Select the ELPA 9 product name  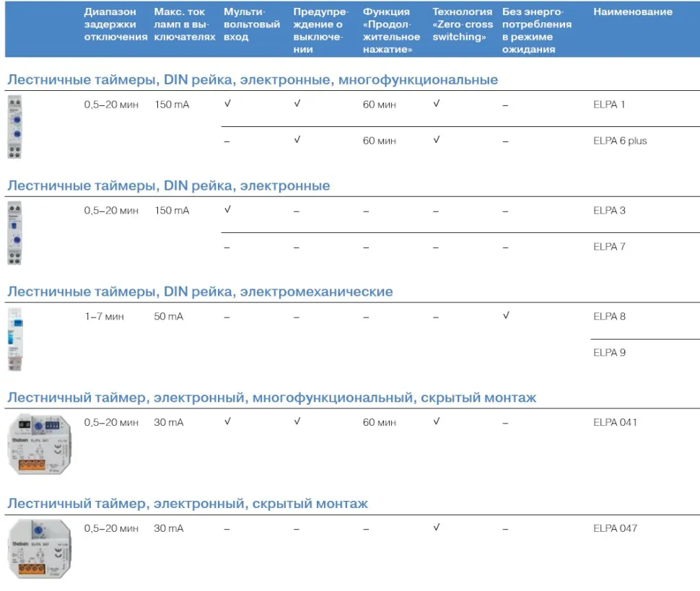click(609, 353)
